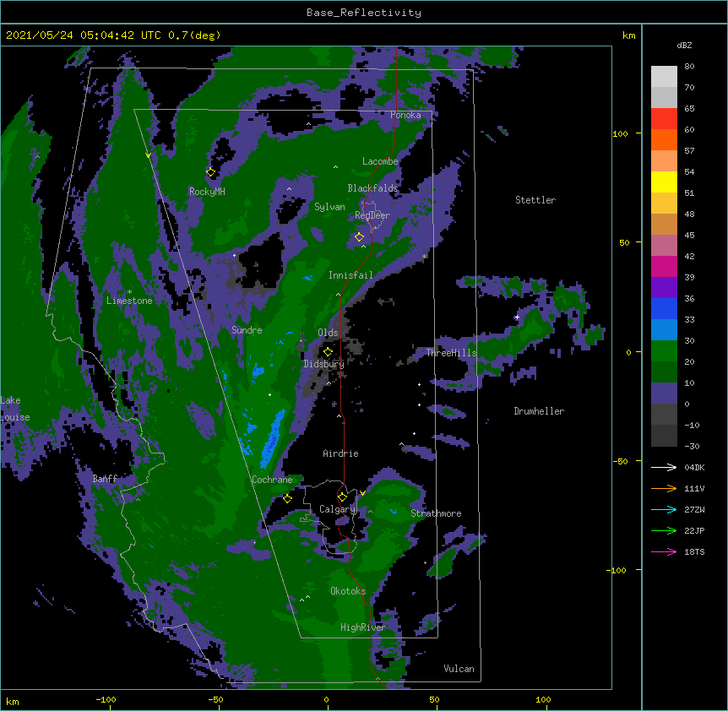Viewport: 728px width, 711px height.
Task: Click the Cochrane label
Action: pyautogui.click(x=272, y=480)
